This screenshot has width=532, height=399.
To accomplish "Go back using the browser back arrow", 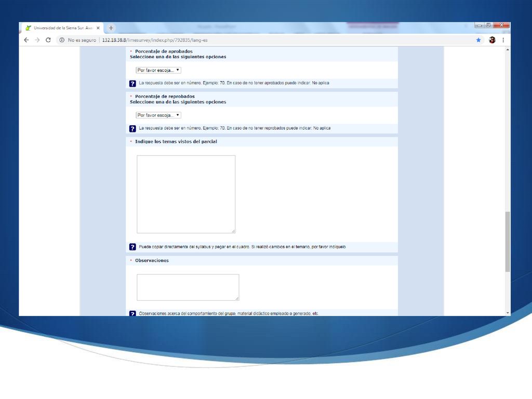I will click(x=26, y=40).
